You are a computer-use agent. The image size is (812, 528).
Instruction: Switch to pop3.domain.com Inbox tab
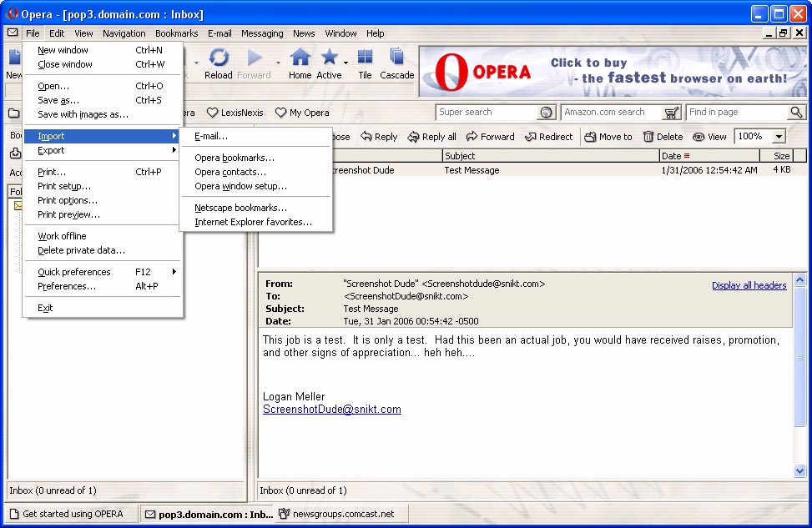click(x=209, y=514)
